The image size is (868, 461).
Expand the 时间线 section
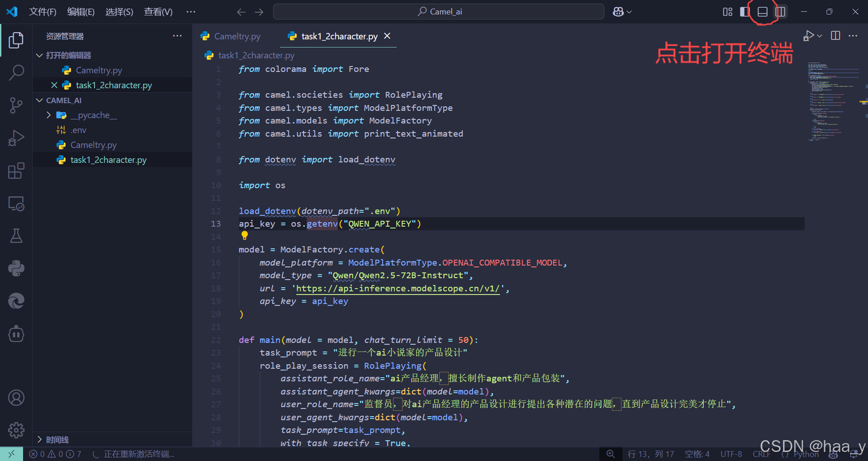click(x=40, y=439)
